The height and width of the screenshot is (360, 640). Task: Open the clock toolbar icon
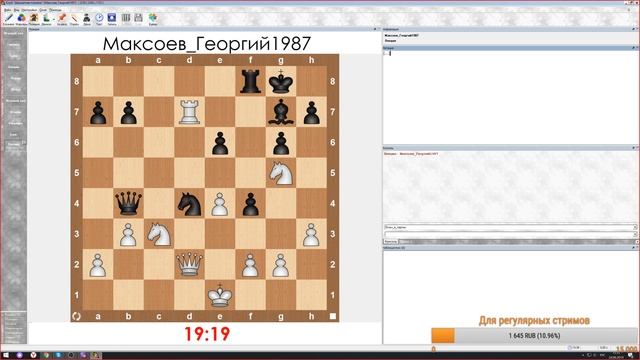99,18
